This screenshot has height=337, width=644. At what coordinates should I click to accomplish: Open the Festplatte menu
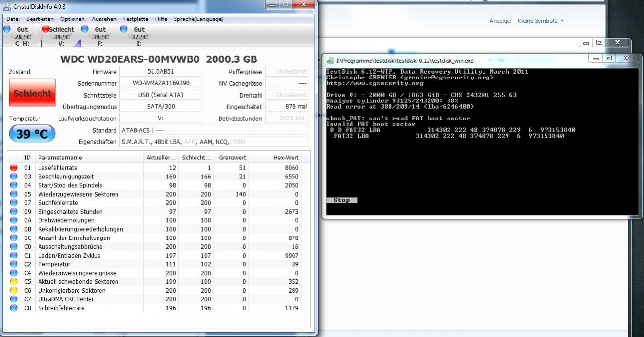click(136, 19)
